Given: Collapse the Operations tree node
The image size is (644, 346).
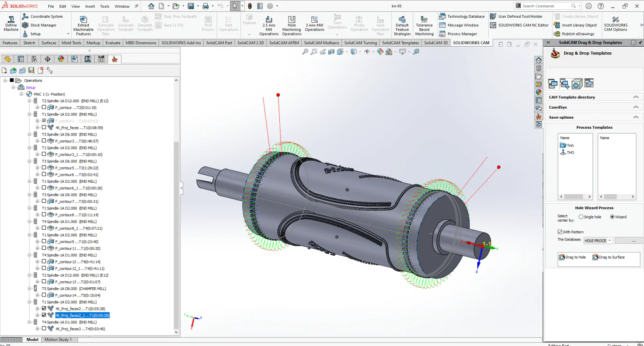Looking at the screenshot, I should tap(5, 80).
